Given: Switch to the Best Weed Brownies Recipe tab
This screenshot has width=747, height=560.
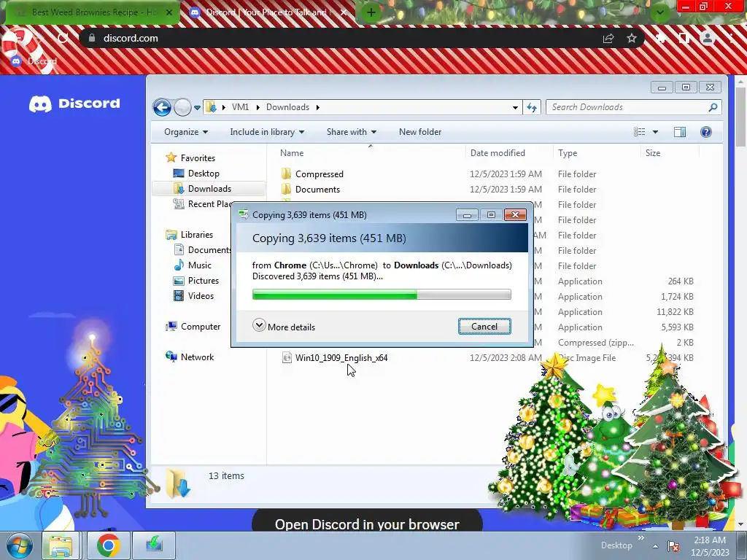Looking at the screenshot, I should tap(93, 12).
